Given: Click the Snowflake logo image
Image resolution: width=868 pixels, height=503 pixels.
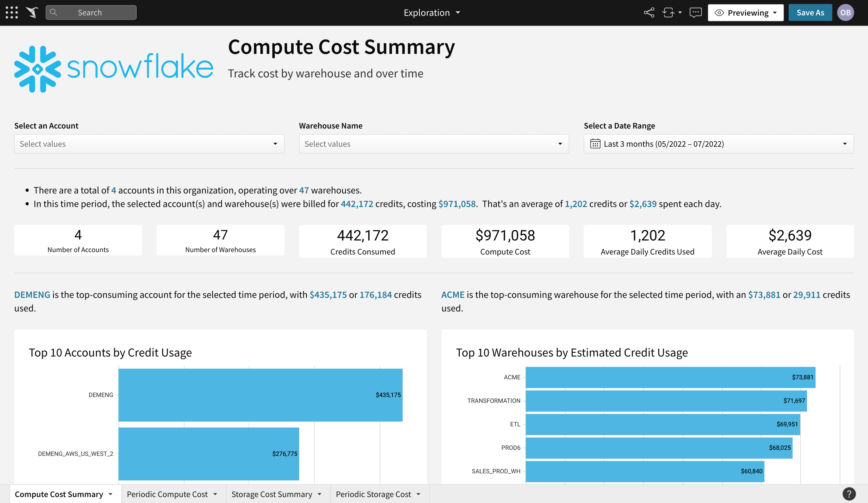Looking at the screenshot, I should point(114,69).
